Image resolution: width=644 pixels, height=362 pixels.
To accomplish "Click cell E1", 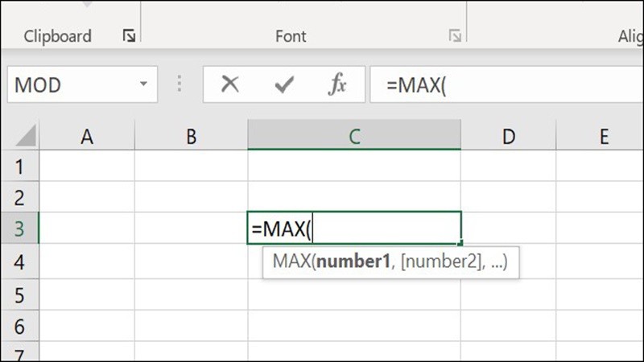I will click(600, 166).
